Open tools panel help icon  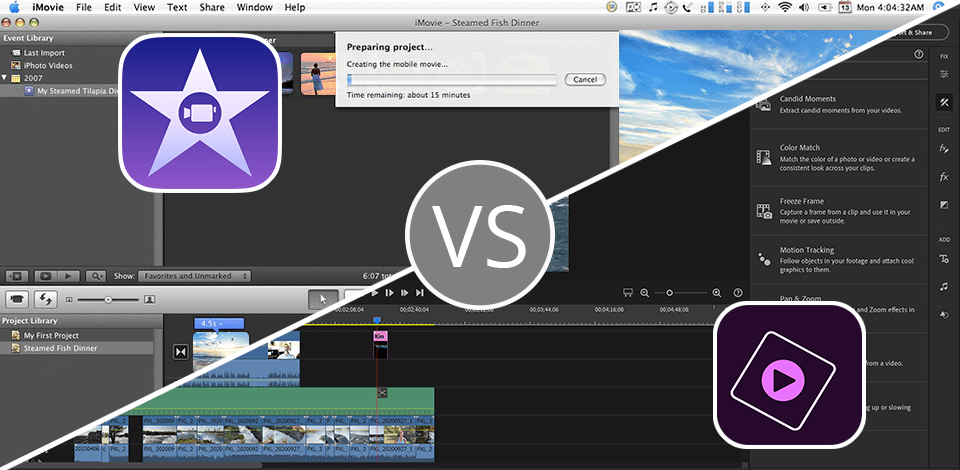918,54
